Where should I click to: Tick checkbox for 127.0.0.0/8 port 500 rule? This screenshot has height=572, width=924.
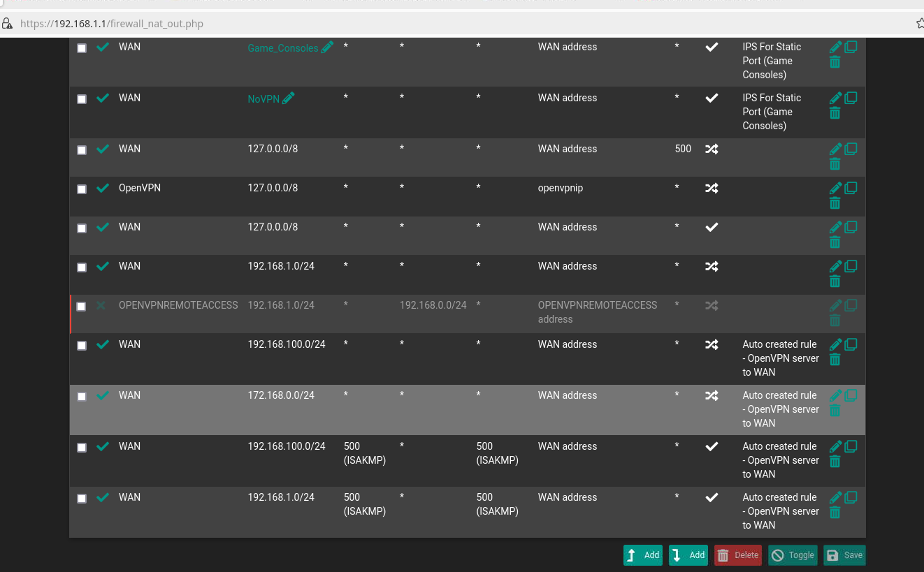[82, 150]
